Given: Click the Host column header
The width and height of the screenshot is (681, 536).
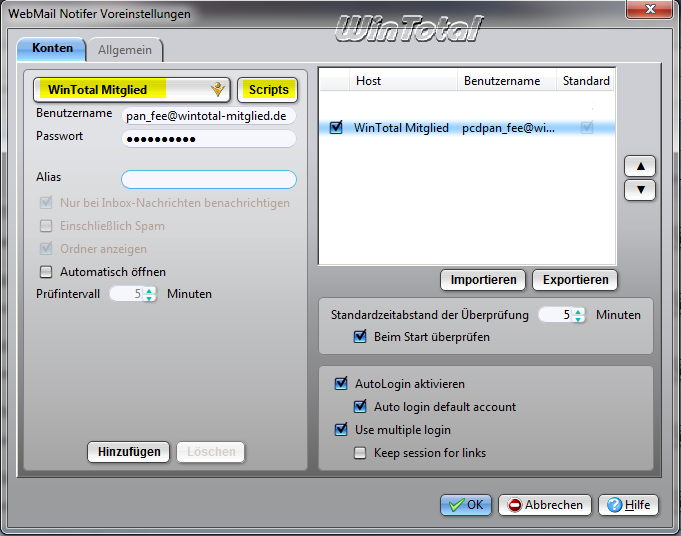Looking at the screenshot, I should pos(403,81).
